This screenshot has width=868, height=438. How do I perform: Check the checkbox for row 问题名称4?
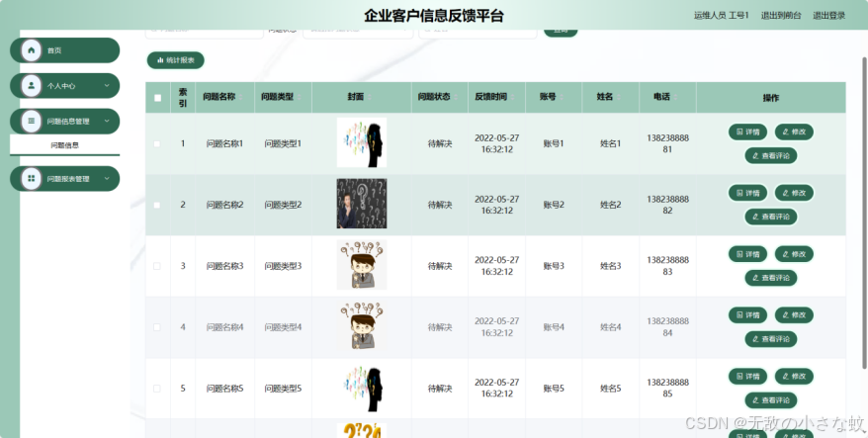click(157, 327)
